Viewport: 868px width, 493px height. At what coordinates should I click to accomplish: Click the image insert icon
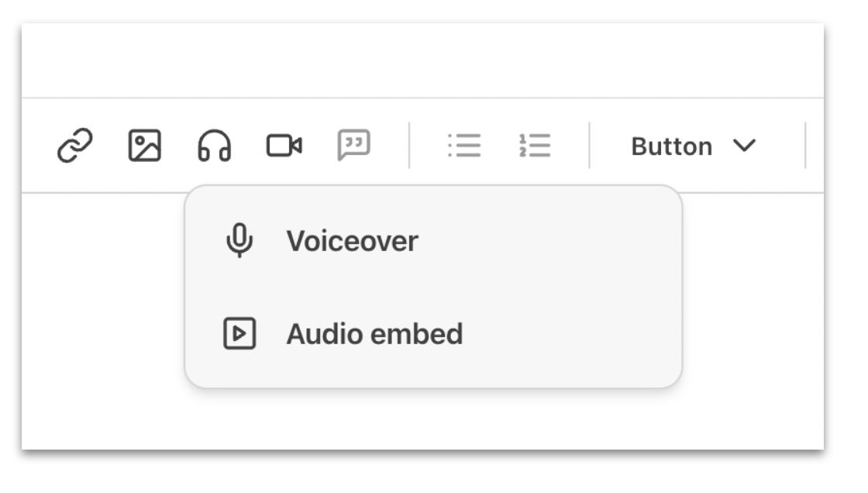(x=144, y=146)
